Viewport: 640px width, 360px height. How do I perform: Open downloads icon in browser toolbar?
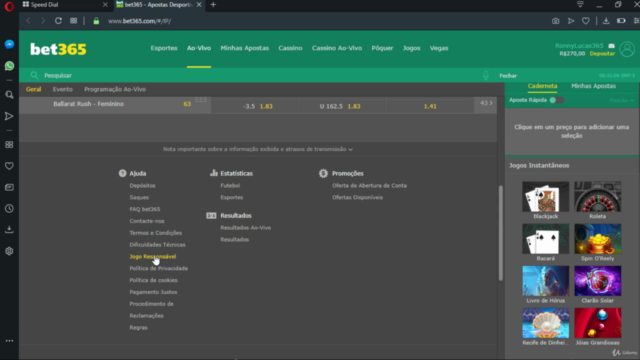pos(606,21)
